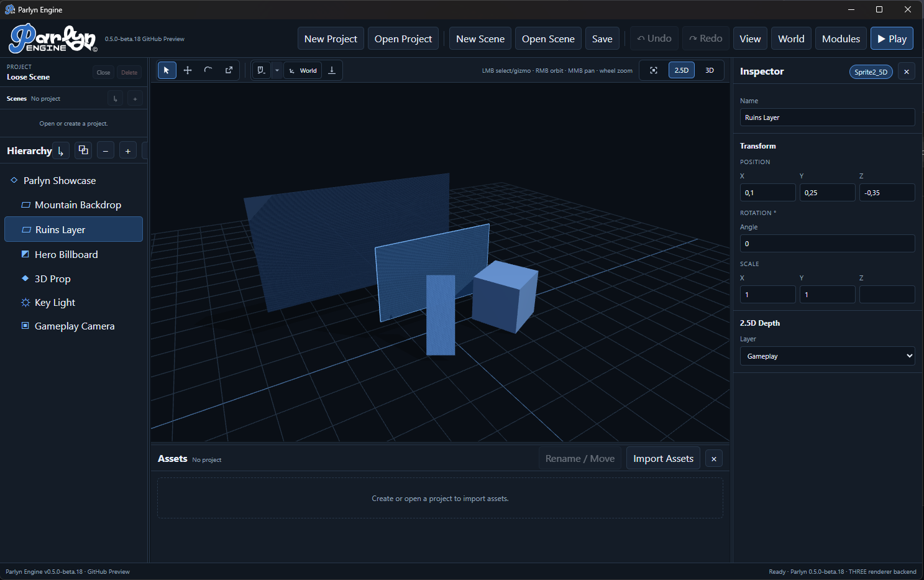924x580 pixels.
Task: Switch viewport to 3D mode
Action: [710, 70]
